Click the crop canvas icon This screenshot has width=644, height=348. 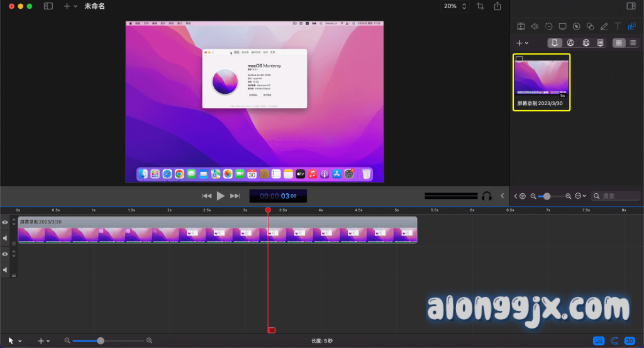(x=480, y=6)
